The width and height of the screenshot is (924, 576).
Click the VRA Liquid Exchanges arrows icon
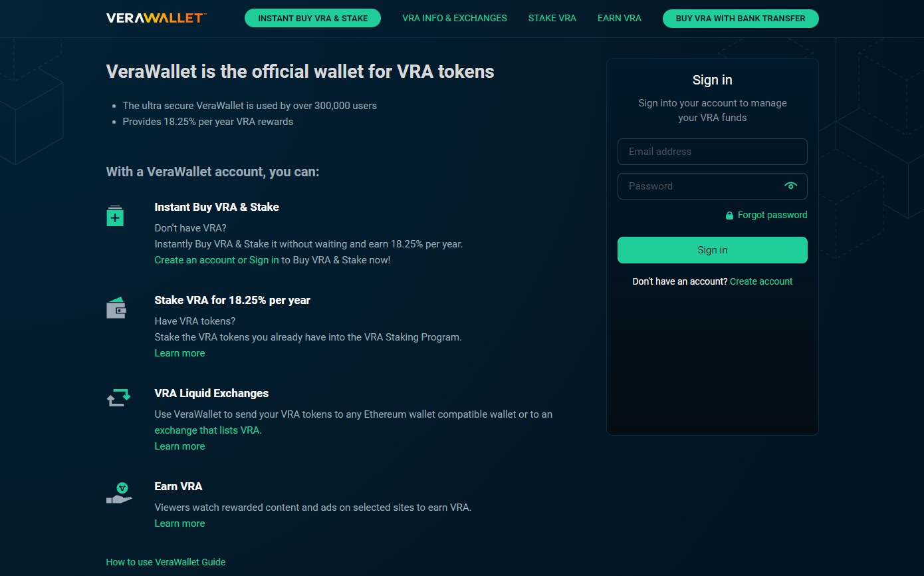tap(118, 398)
